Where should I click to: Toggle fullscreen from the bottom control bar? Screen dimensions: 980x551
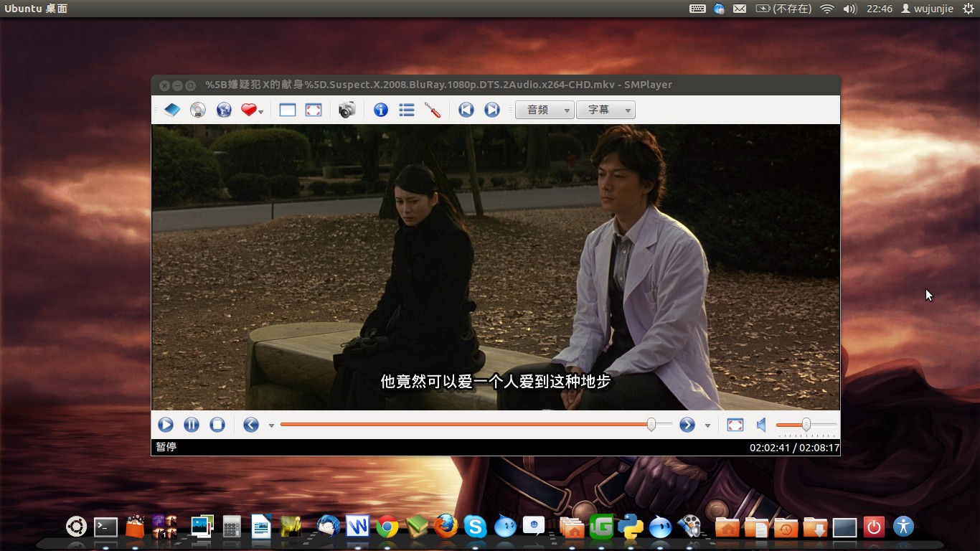click(x=735, y=425)
